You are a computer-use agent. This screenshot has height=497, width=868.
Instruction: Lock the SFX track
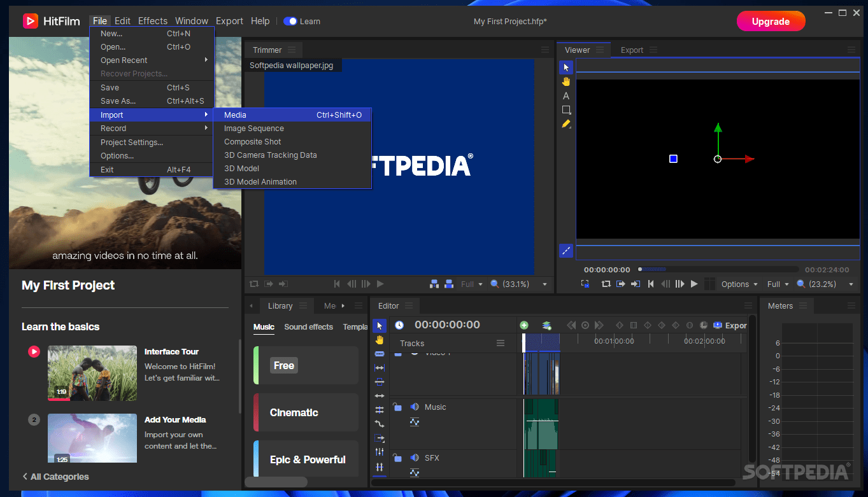click(397, 458)
